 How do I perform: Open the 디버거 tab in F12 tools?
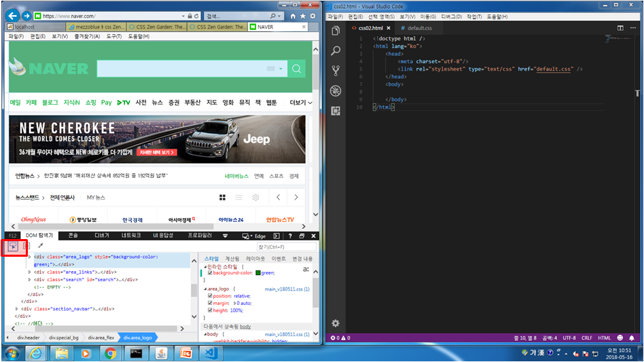pyautogui.click(x=101, y=236)
